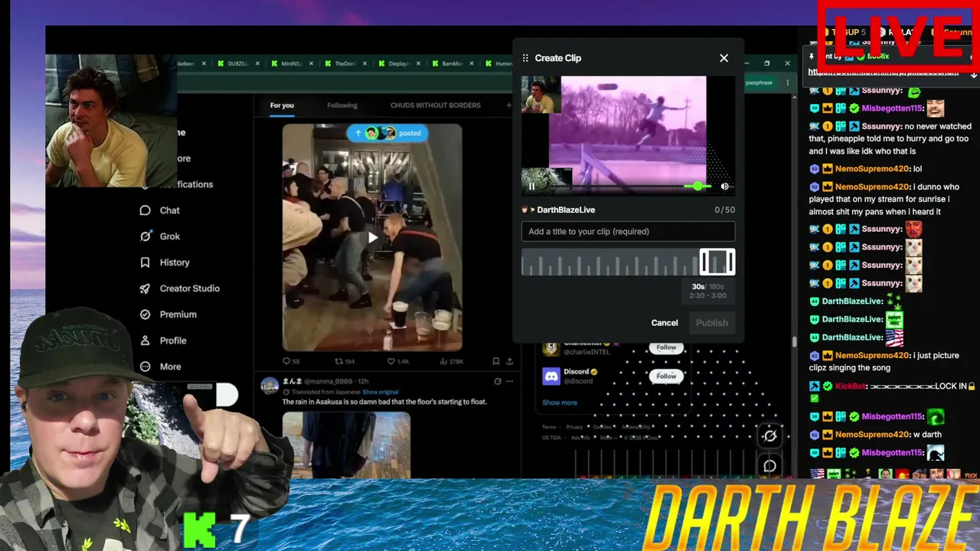The width and height of the screenshot is (980, 551).
Task: Mute the clip preview audio
Action: (724, 186)
